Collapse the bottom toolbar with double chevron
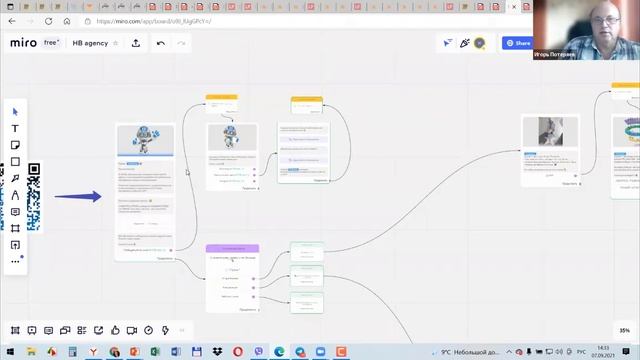The image size is (640, 360). (x=182, y=331)
